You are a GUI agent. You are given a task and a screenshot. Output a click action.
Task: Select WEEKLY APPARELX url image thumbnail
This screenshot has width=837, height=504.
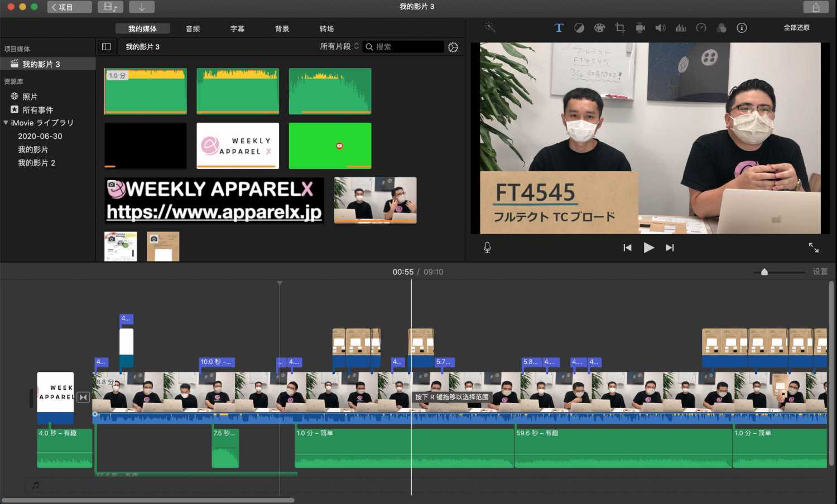tap(214, 200)
